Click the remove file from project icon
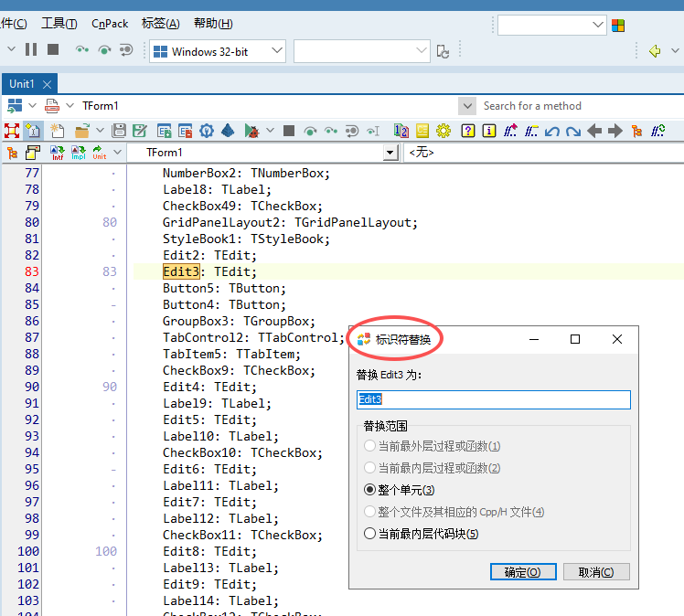 pyautogui.click(x=185, y=131)
